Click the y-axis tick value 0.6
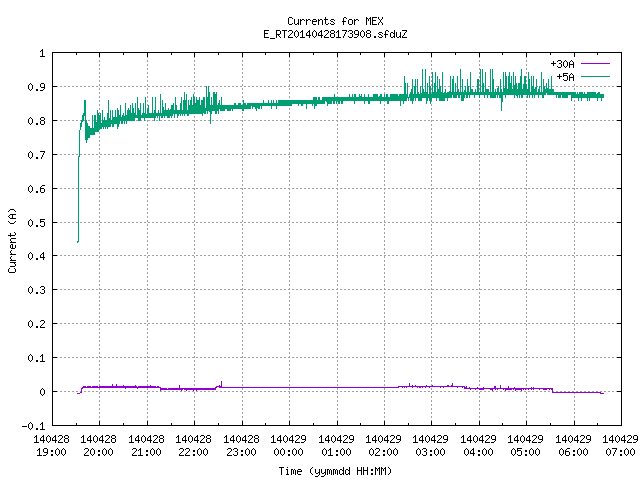The width and height of the screenshot is (640, 480). pos(36,189)
